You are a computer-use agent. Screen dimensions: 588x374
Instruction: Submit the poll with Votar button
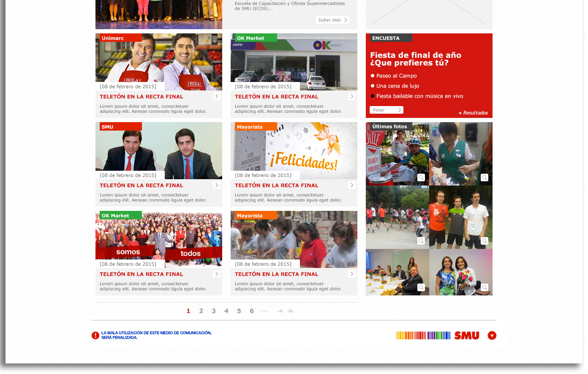point(387,110)
